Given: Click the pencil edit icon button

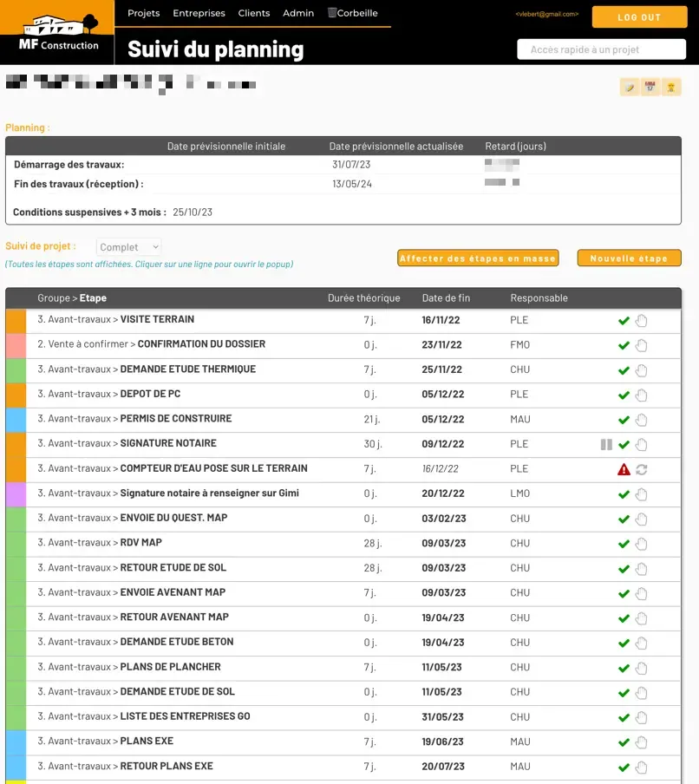Looking at the screenshot, I should [630, 88].
